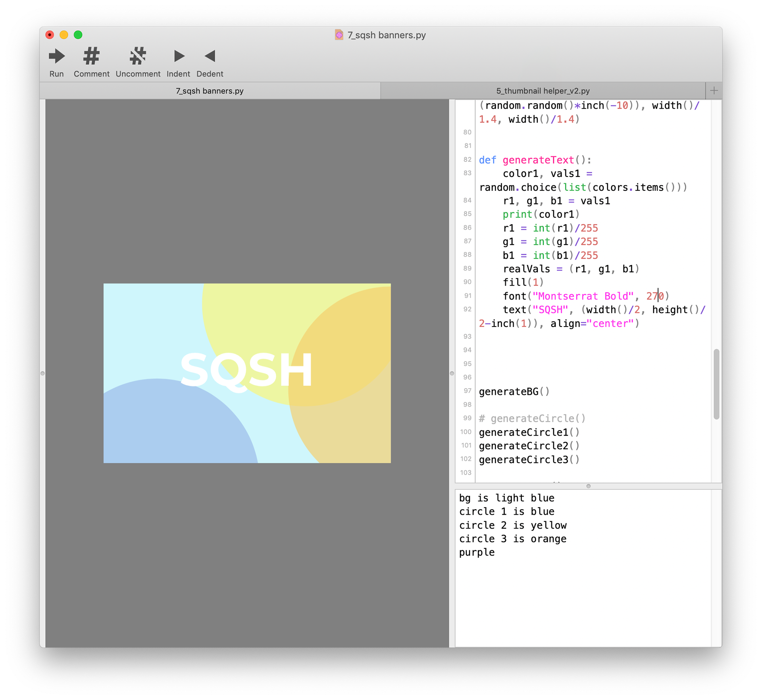
Task: Click output line 'circle 3 is orange'
Action: [x=513, y=539]
